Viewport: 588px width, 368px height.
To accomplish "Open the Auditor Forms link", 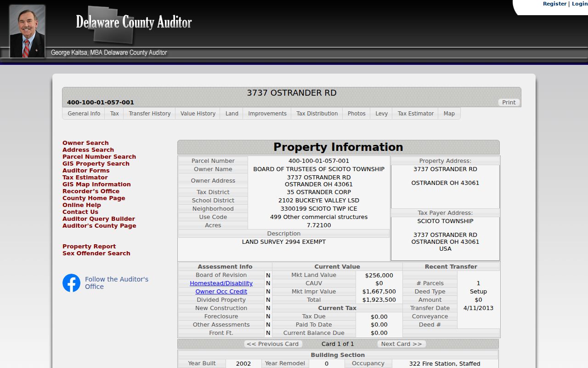I will (x=86, y=171).
